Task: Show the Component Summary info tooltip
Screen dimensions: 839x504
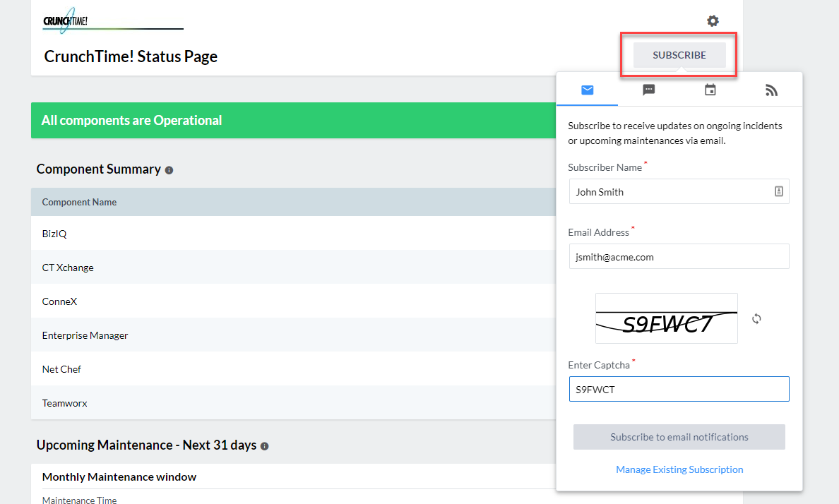Action: (x=168, y=169)
